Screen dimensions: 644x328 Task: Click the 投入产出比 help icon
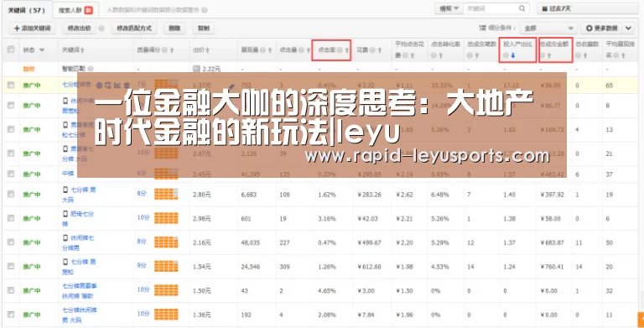coord(506,55)
